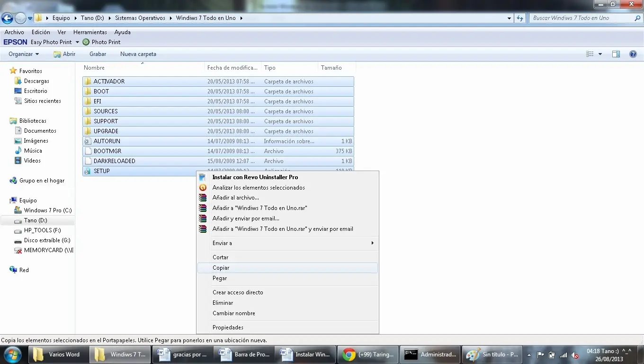Open the Action Center flag tray icon
The image size is (644, 364).
point(541,355)
